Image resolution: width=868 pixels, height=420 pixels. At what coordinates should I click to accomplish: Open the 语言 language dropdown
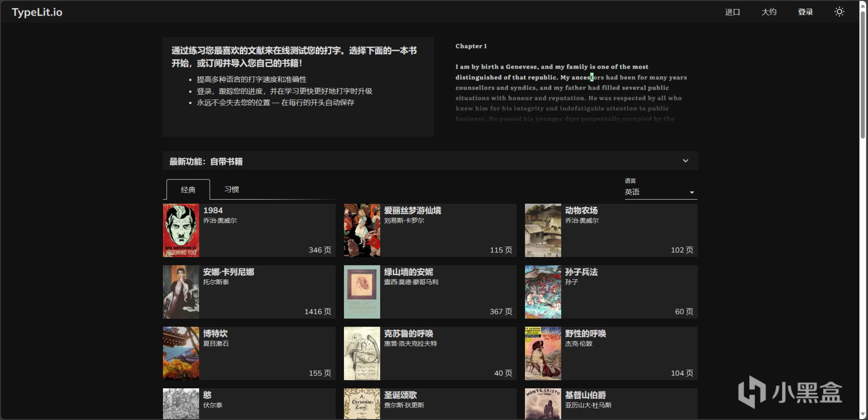click(661, 192)
